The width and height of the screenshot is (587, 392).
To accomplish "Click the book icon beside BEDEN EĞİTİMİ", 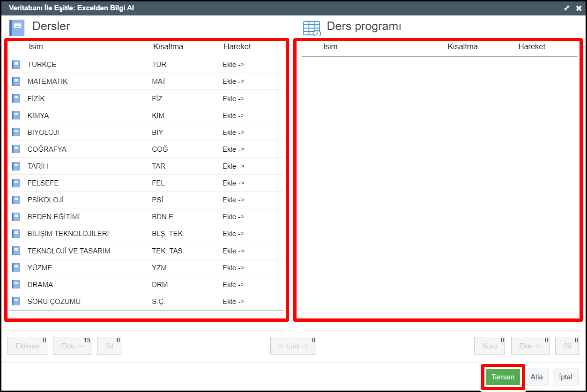I will (16, 216).
